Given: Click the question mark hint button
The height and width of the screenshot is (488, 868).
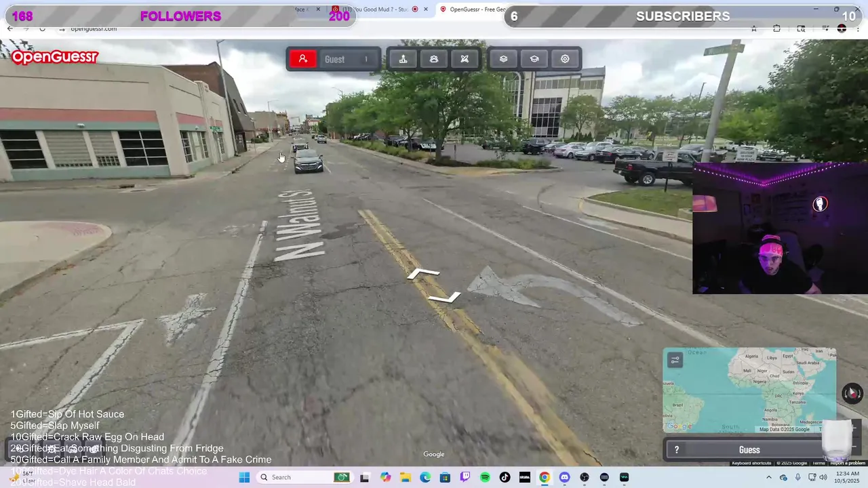Looking at the screenshot, I should pos(676,449).
